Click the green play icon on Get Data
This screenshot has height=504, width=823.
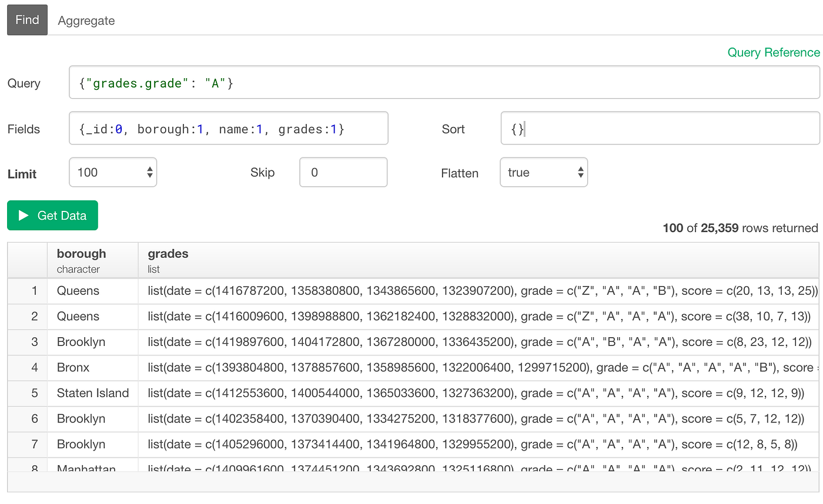click(24, 215)
